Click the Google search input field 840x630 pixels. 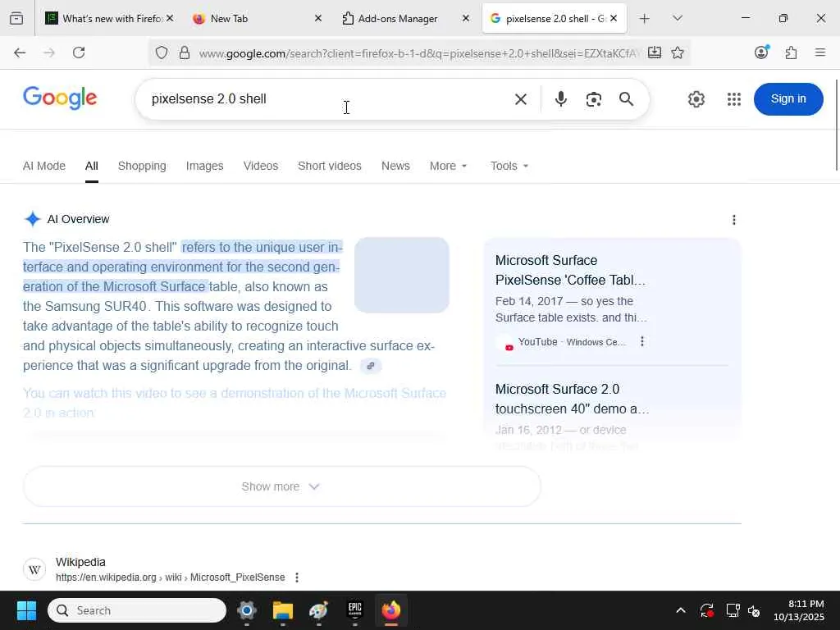pos(326,99)
